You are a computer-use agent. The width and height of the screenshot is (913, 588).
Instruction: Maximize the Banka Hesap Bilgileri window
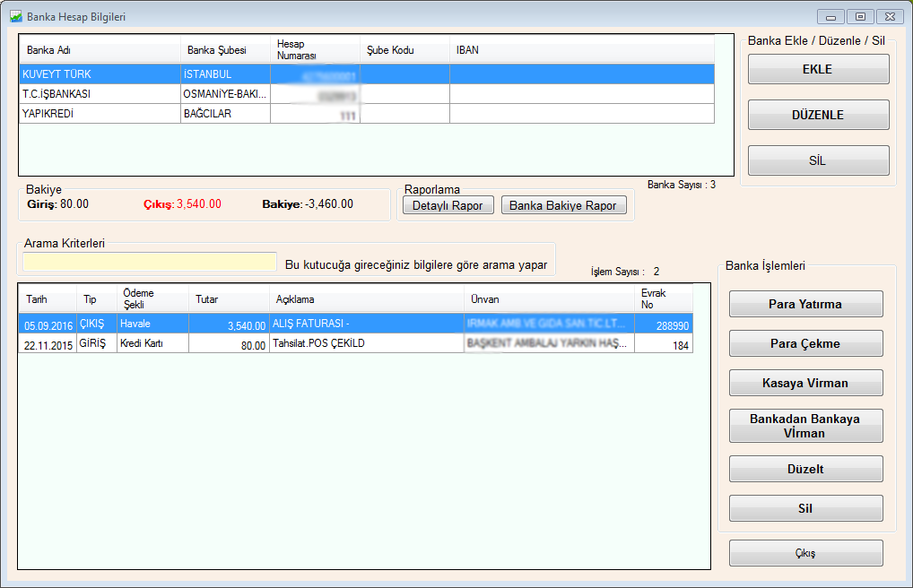click(860, 17)
